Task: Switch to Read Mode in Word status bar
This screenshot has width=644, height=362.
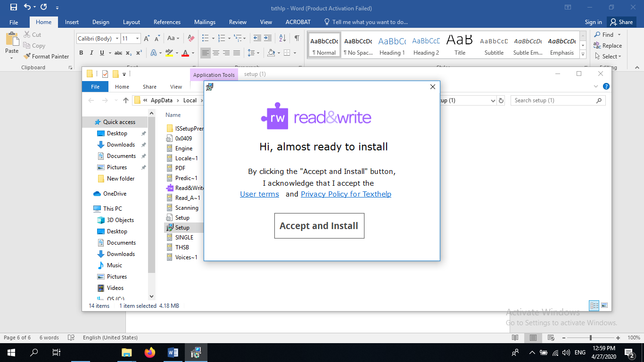Action: coord(515,337)
